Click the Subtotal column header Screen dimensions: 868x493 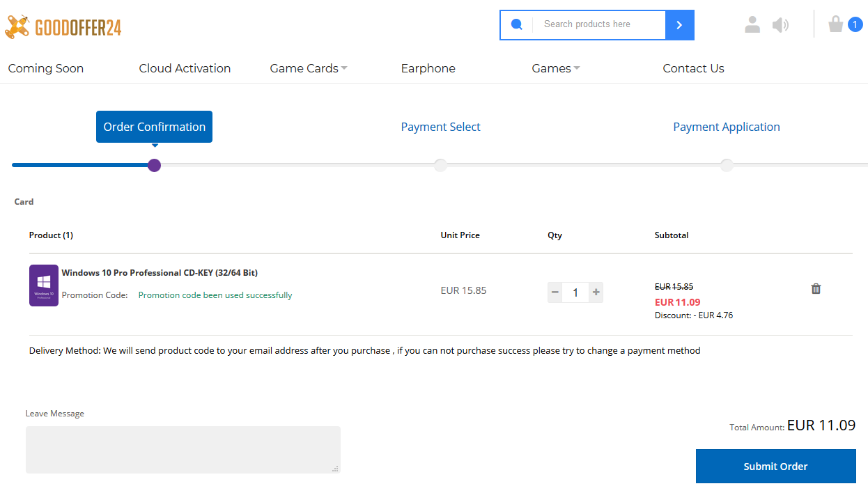click(x=672, y=235)
